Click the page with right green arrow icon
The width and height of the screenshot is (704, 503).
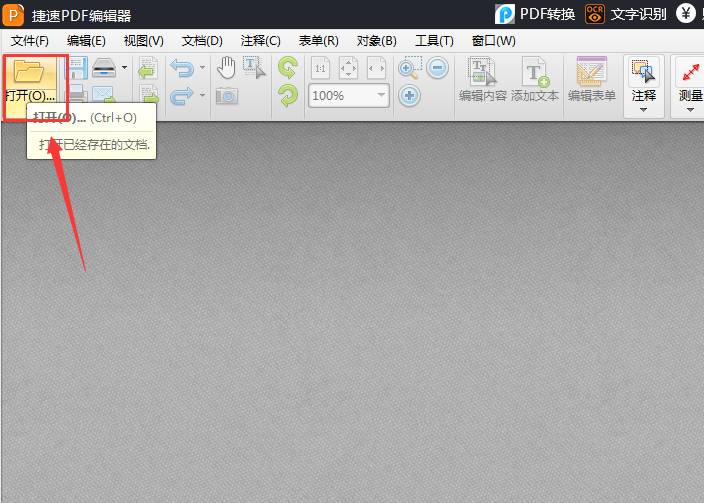pyautogui.click(x=149, y=93)
